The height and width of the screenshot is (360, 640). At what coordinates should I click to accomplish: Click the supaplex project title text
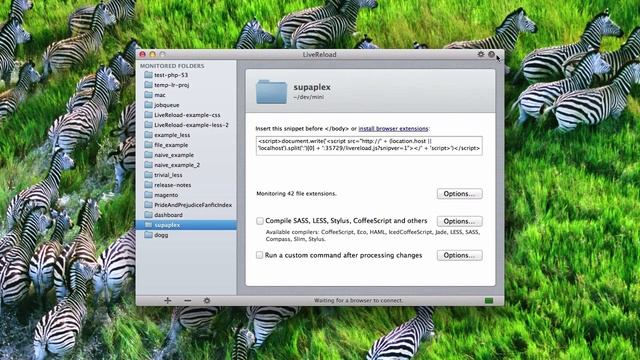pyautogui.click(x=312, y=87)
